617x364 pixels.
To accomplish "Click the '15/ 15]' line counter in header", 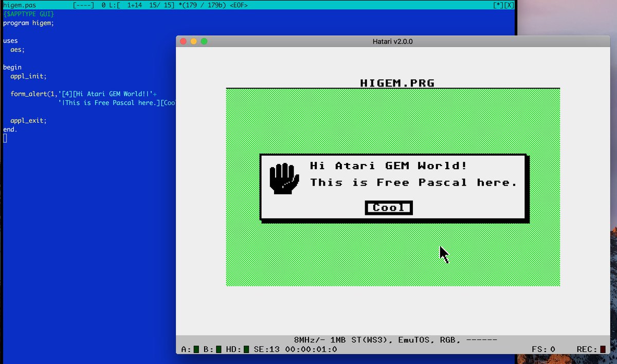I will pos(161,5).
